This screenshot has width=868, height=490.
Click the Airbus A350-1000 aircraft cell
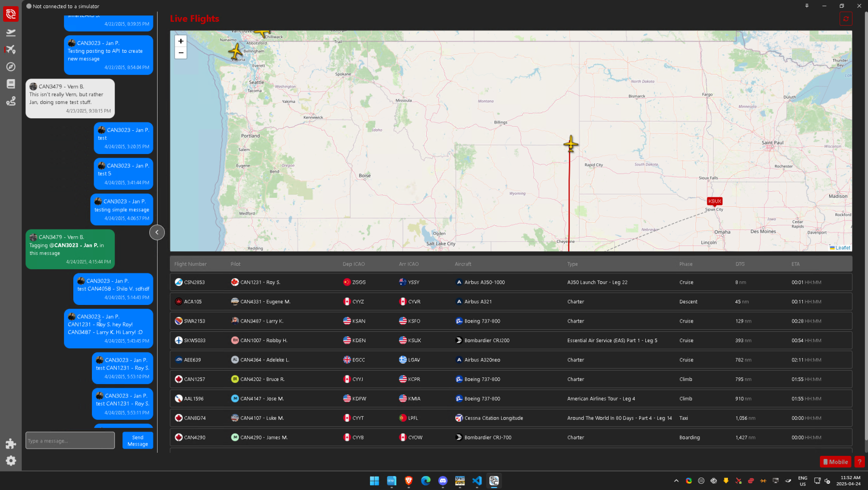[x=481, y=282]
